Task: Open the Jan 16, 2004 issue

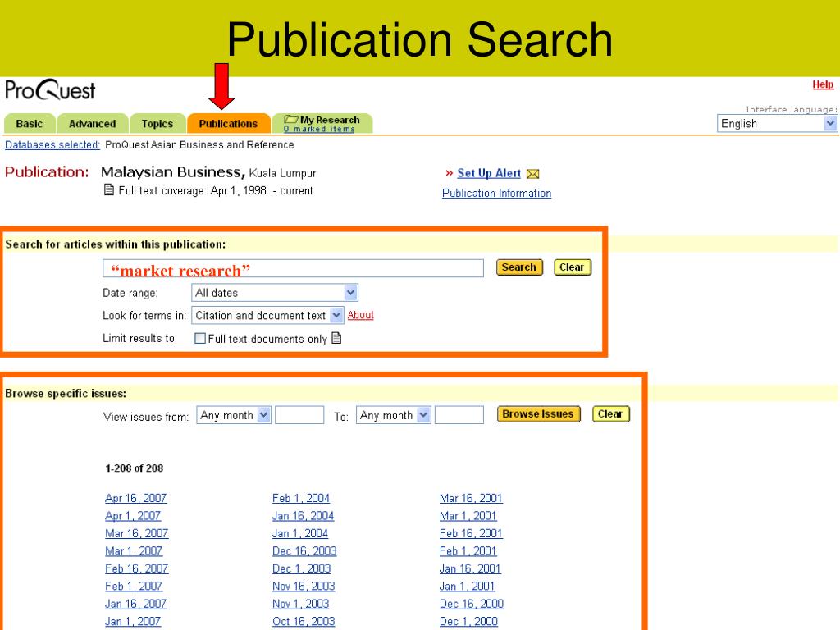Action: pos(304,516)
